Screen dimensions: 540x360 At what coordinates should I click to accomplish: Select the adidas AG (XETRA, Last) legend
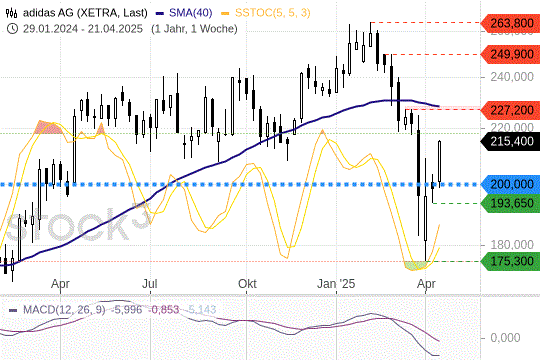[85, 13]
